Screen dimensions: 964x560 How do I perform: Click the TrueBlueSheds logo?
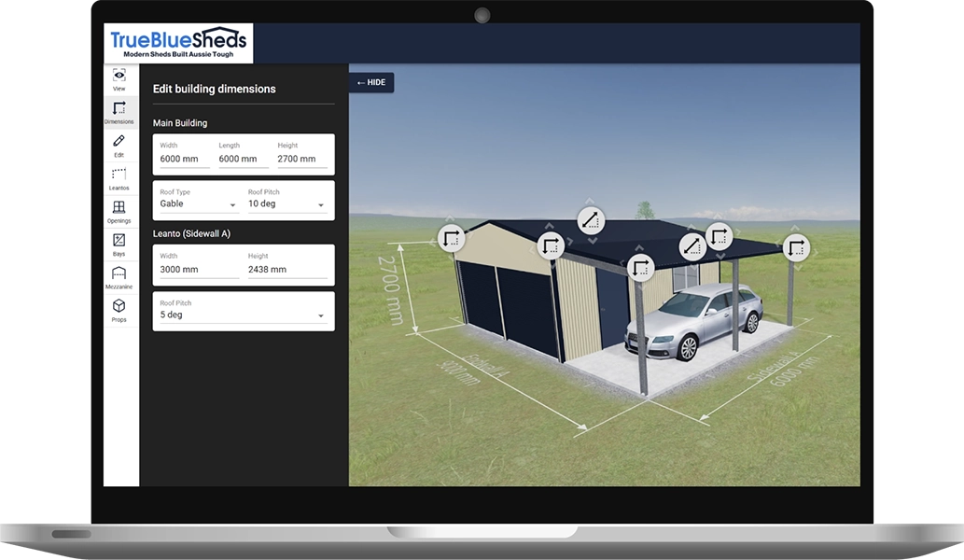tap(178, 43)
